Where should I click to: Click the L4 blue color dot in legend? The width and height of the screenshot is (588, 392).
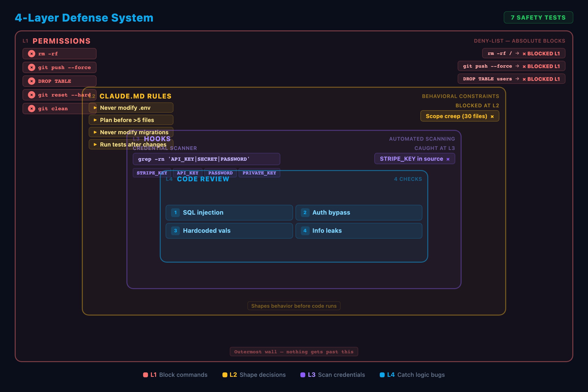(x=382, y=375)
